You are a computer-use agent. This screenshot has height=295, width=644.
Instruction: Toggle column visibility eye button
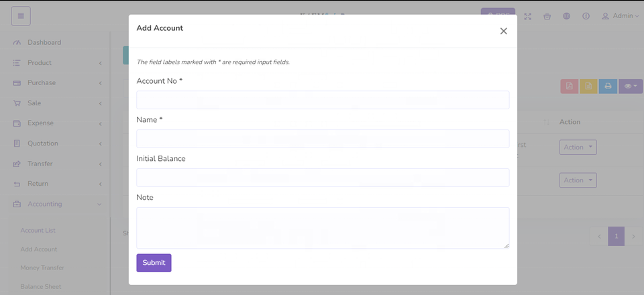tap(631, 86)
